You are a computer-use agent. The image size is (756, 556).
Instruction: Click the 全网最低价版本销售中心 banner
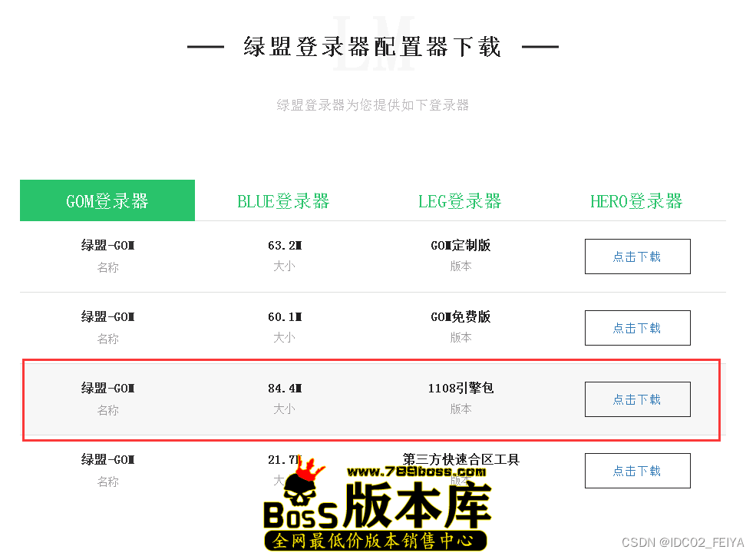point(376,541)
